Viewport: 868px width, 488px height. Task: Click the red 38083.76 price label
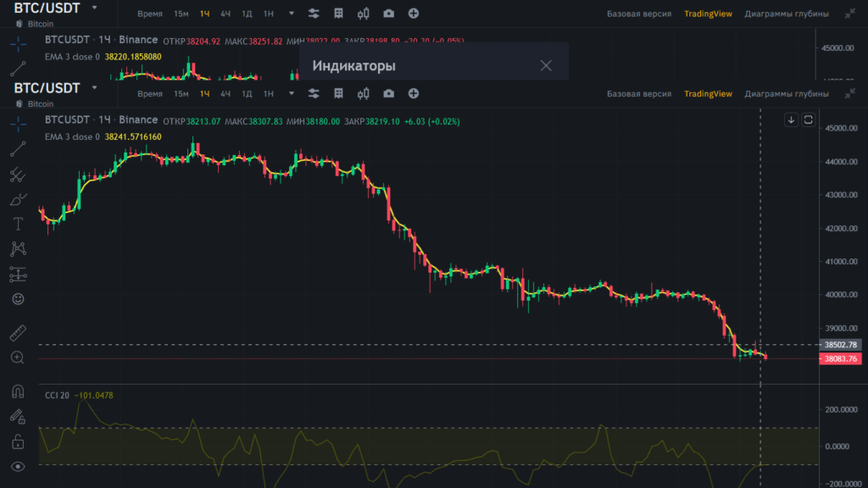tap(839, 358)
